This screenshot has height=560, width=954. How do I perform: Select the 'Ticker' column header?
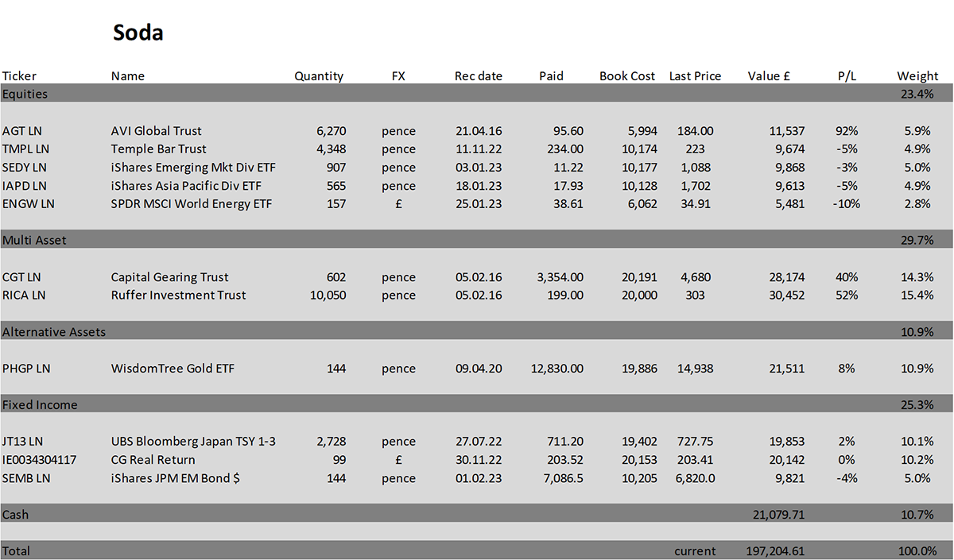[19, 76]
